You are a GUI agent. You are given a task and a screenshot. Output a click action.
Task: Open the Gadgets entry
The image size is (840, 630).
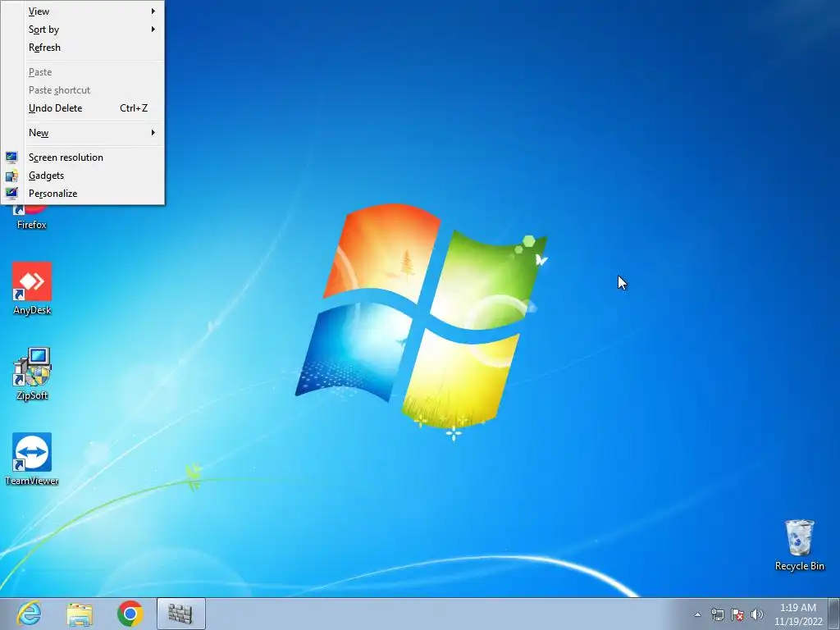coord(83,176)
